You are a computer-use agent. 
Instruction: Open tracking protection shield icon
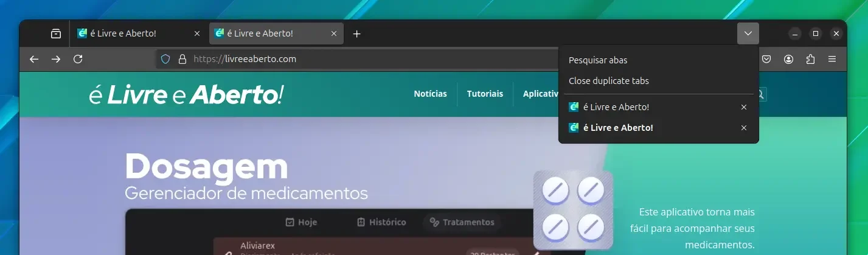coord(165,59)
